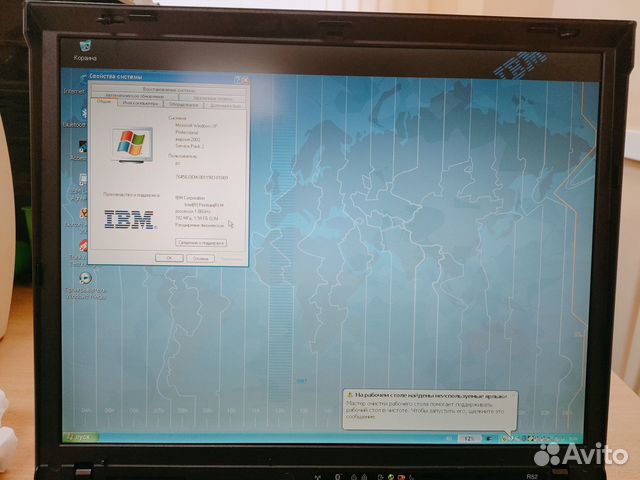640x480 pixels.
Task: Open the Windows Media player desktop icon
Action: 85,286
